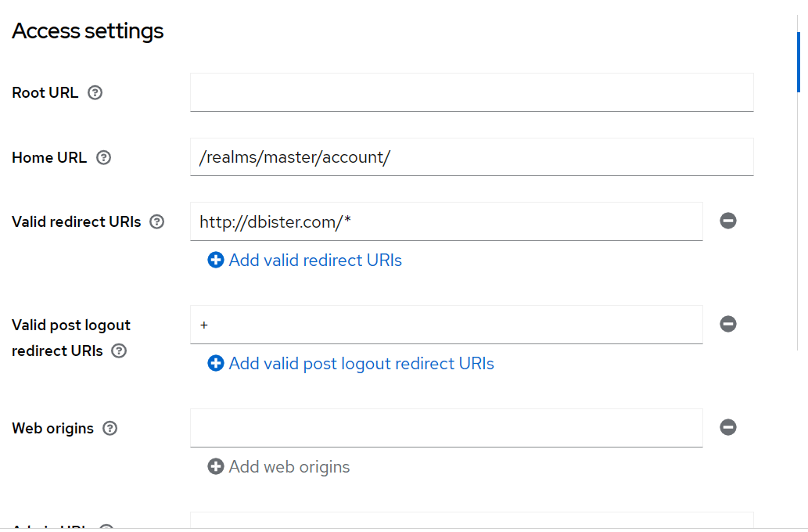Click Add valid post logout redirect URIs
This screenshot has width=808, height=532.
tap(361, 363)
